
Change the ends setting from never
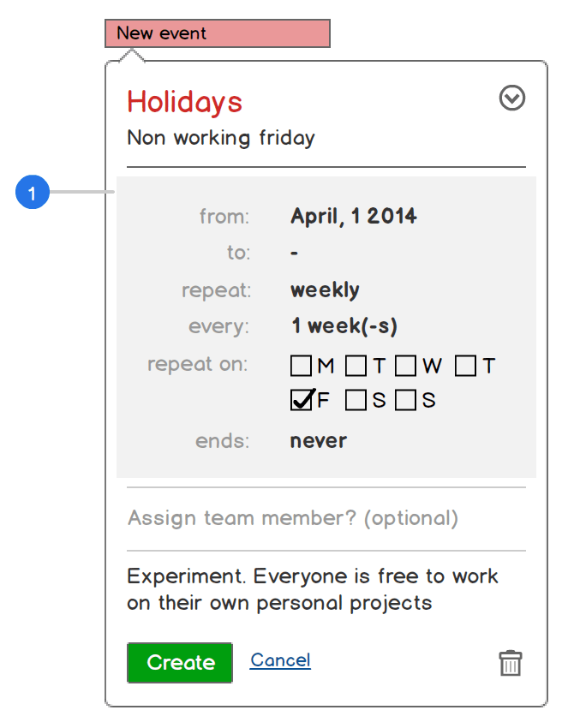pyautogui.click(x=317, y=440)
